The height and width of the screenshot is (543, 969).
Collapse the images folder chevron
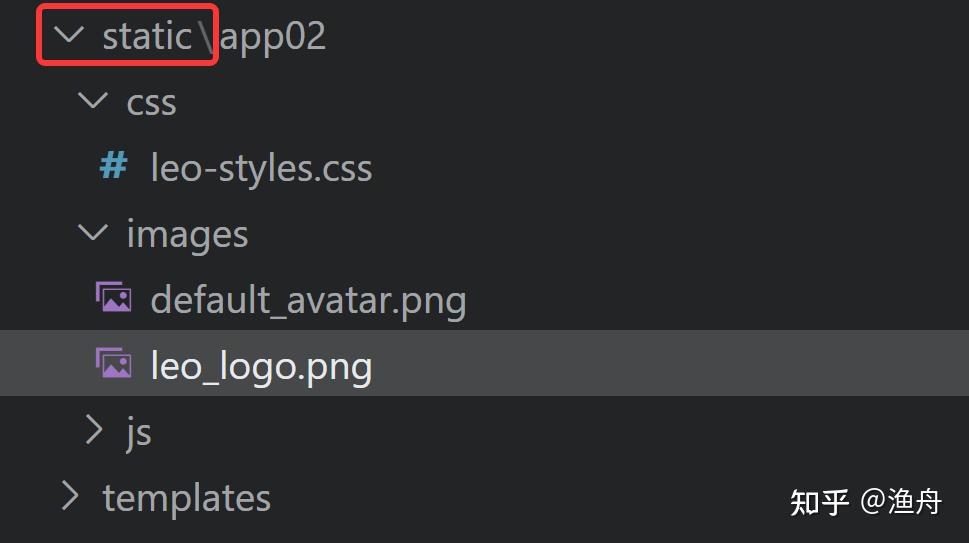[x=93, y=233]
